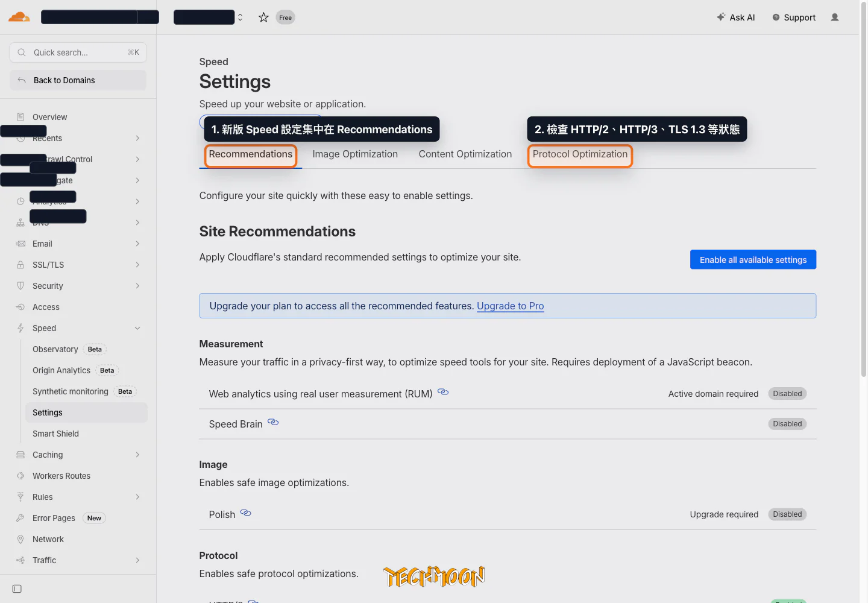This screenshot has height=603, width=868.
Task: Open the Image Optimization tab
Action: point(355,154)
